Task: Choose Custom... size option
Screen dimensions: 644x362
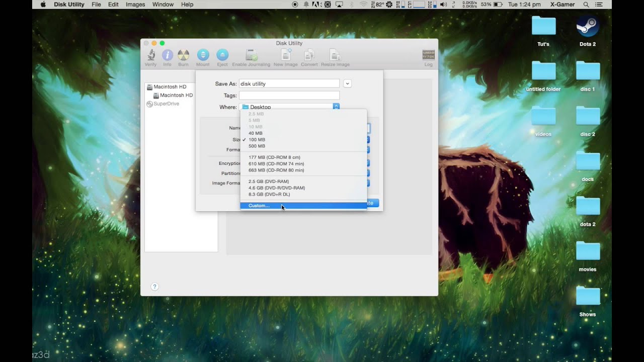Action: (x=303, y=206)
